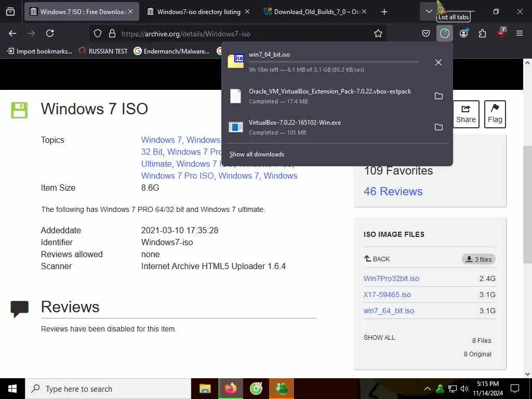Open the Firefox hamburger menu
The height and width of the screenshot is (399, 532).
[520, 33]
